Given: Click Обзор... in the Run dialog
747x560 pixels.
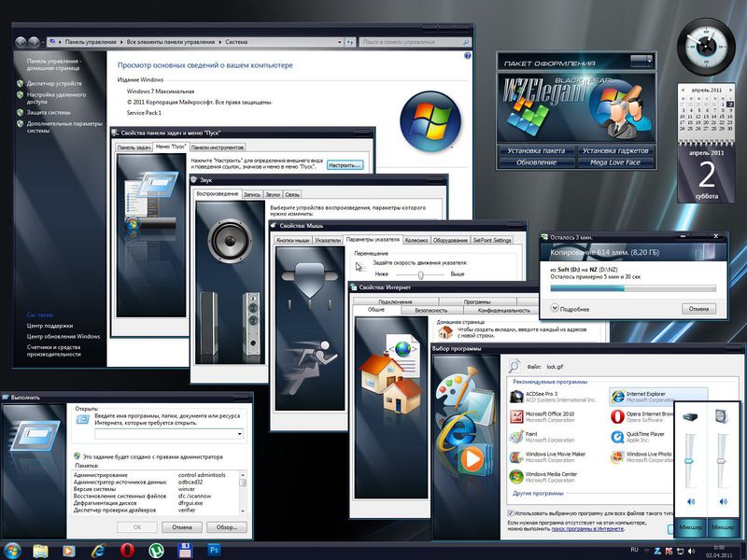Looking at the screenshot, I should click(x=226, y=527).
